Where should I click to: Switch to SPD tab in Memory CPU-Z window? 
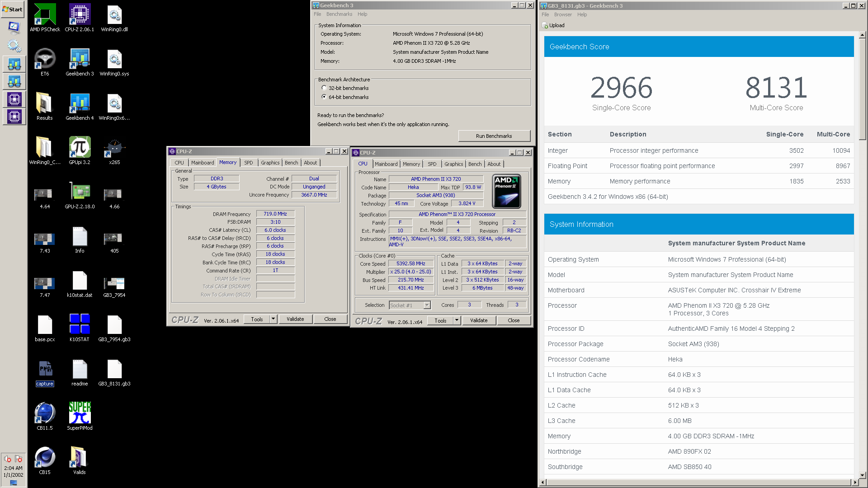pyautogui.click(x=249, y=163)
